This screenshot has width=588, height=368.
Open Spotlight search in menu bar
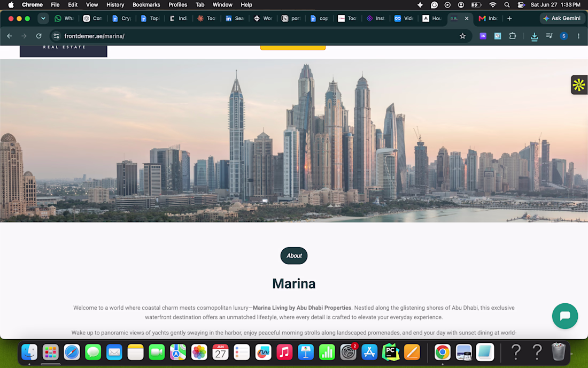(507, 5)
